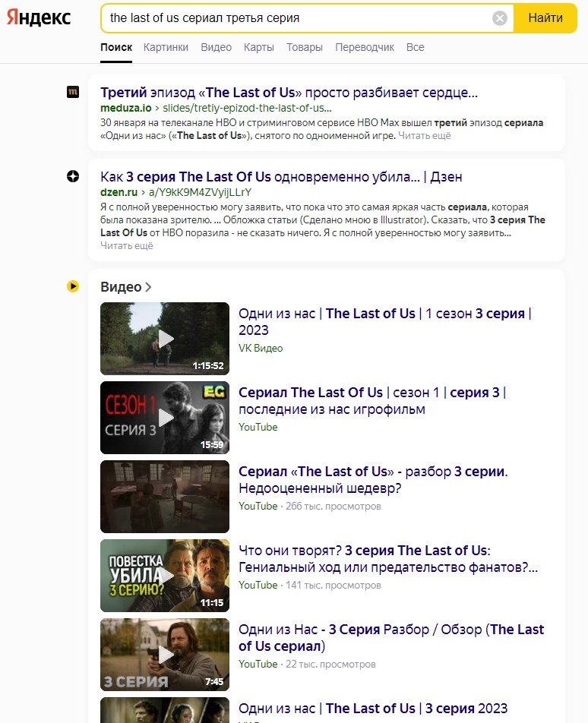The height and width of the screenshot is (723, 588).
Task: Open 'Одни из Нас - 3 Серия Разбор / Обзор' title
Action: point(391,637)
